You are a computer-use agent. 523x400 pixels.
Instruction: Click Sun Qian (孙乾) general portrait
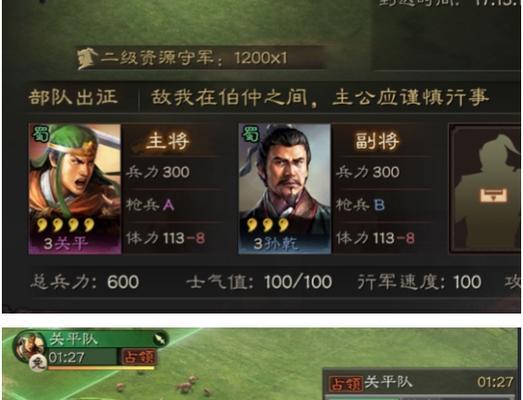(x=285, y=189)
